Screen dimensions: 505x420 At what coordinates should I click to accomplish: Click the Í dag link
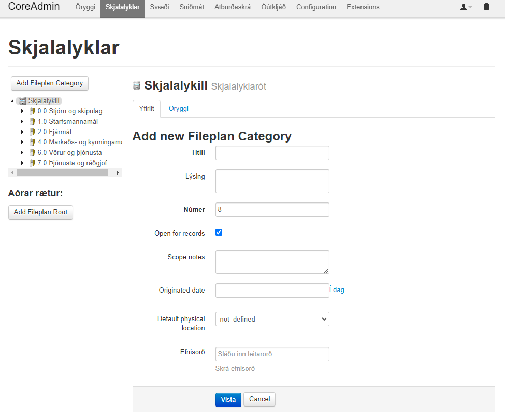[337, 290]
